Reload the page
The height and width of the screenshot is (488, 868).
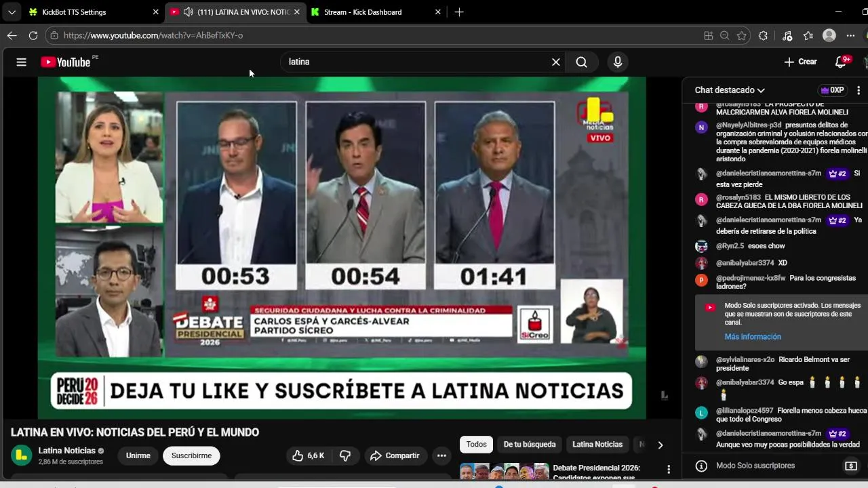click(33, 35)
